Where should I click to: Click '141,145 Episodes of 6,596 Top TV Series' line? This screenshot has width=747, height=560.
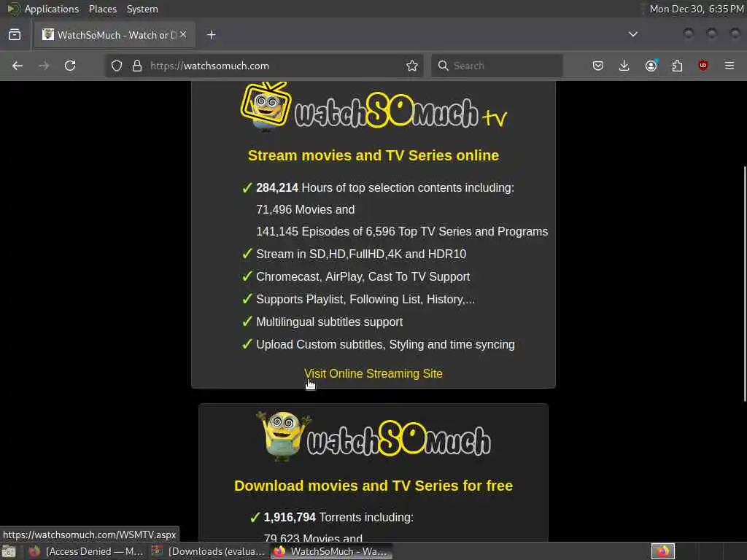pos(402,231)
